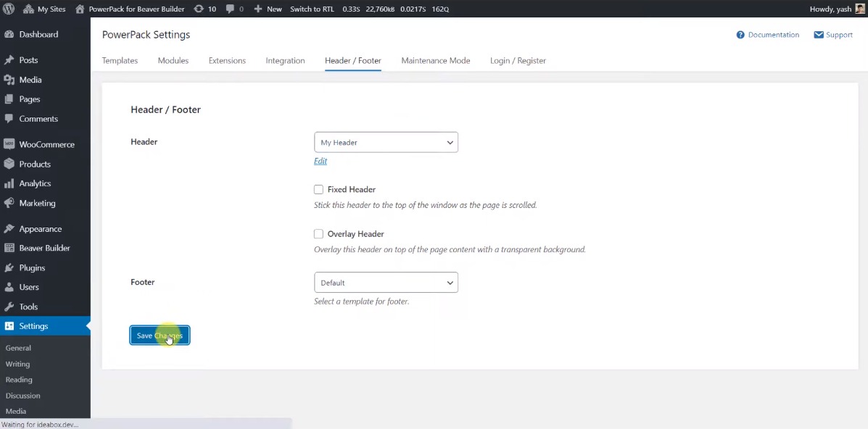Select the Marketing sidebar item
868x429 pixels.
(x=38, y=203)
